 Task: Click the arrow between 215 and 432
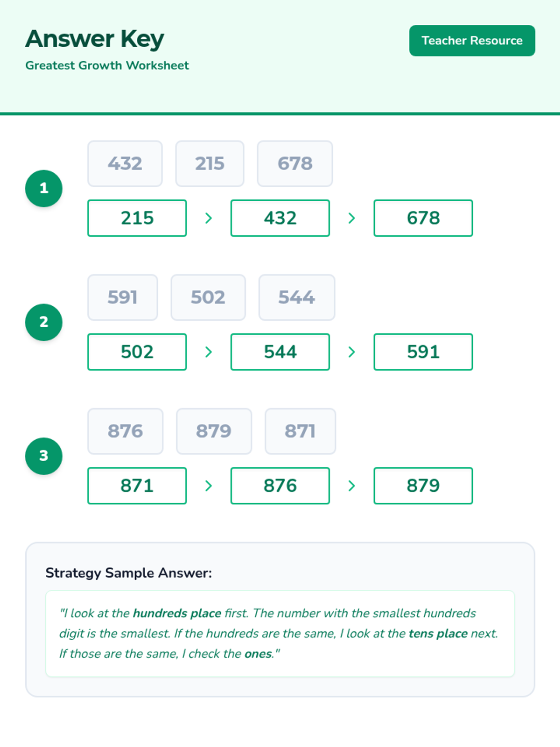(x=209, y=218)
